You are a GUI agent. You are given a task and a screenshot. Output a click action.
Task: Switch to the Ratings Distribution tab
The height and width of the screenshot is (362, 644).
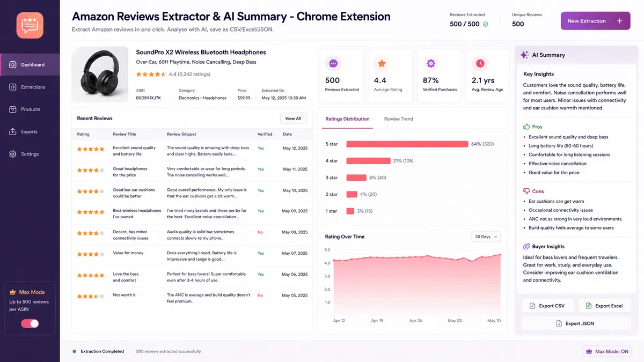click(347, 119)
